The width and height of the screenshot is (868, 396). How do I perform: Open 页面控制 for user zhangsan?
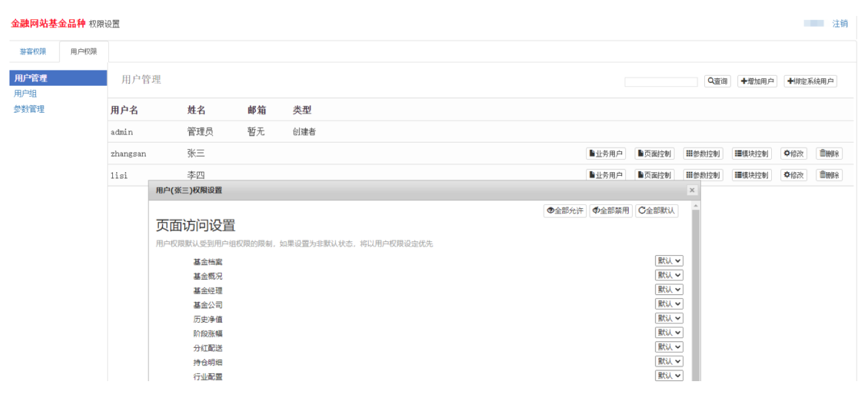tap(654, 153)
